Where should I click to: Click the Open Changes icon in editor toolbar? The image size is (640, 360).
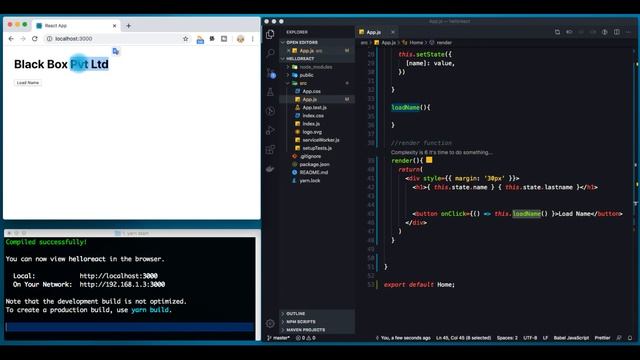pos(557,32)
